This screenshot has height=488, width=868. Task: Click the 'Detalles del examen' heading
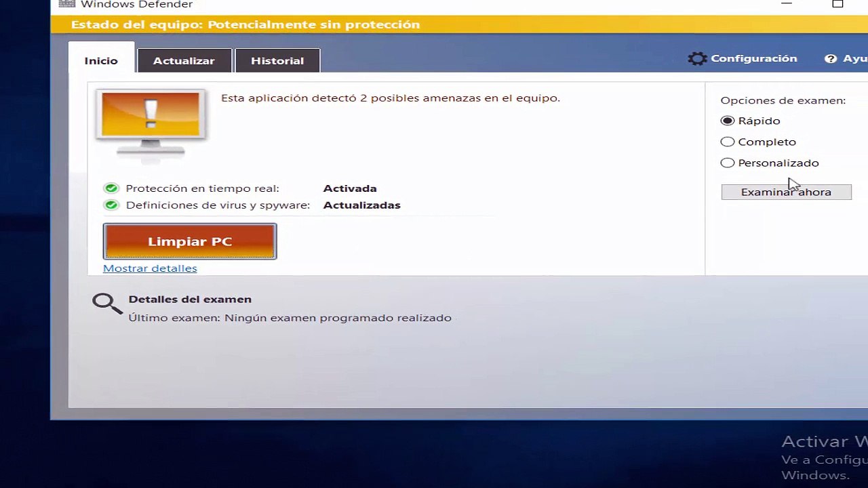coord(190,299)
